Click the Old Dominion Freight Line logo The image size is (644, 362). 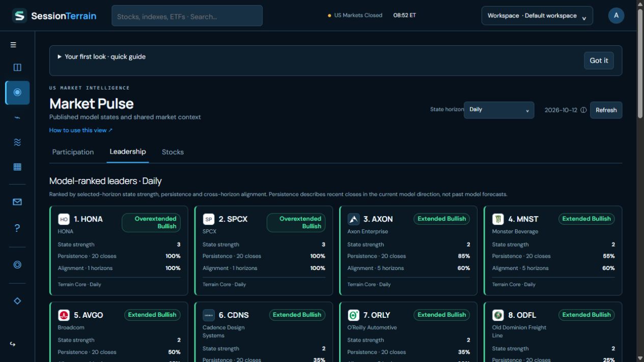(x=498, y=315)
